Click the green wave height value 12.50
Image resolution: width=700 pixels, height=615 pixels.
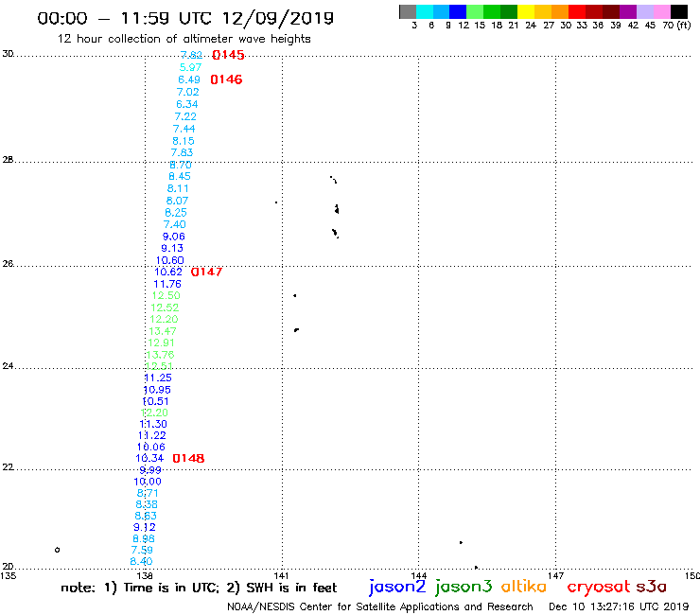[x=166, y=295]
